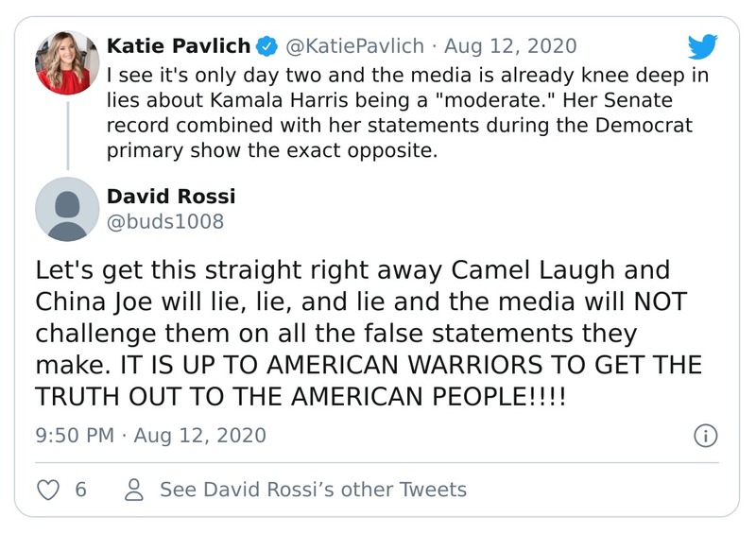Click the Twitter bird logo
Viewport: 756px width, 534px height.
704,46
